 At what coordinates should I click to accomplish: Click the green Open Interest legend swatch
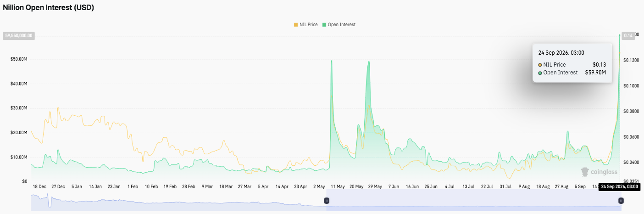click(325, 25)
